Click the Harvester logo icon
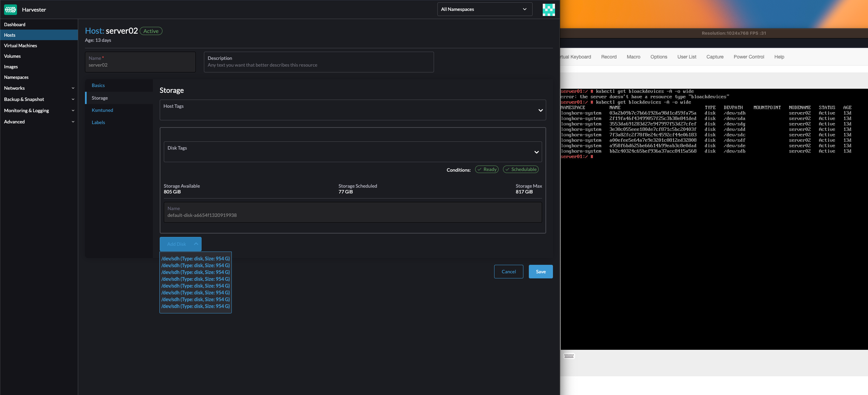Screen dimensions: 868x395 (11, 10)
